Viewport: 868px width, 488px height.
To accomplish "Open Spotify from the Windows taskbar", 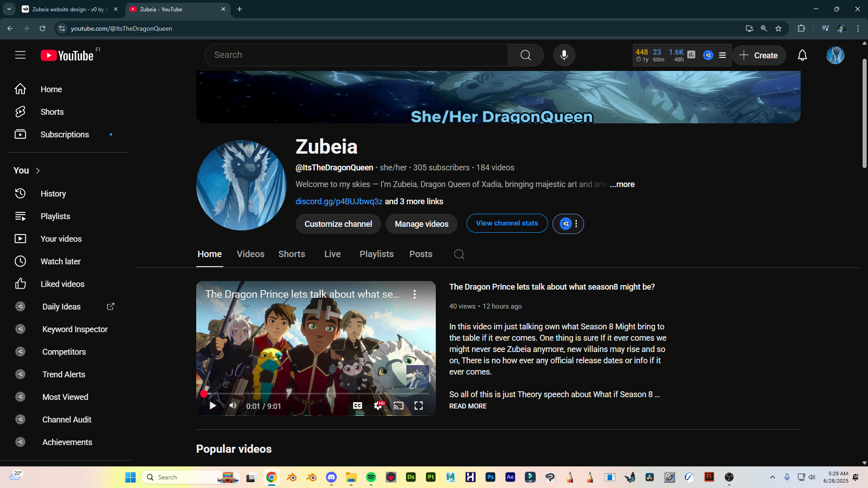I will point(371,477).
